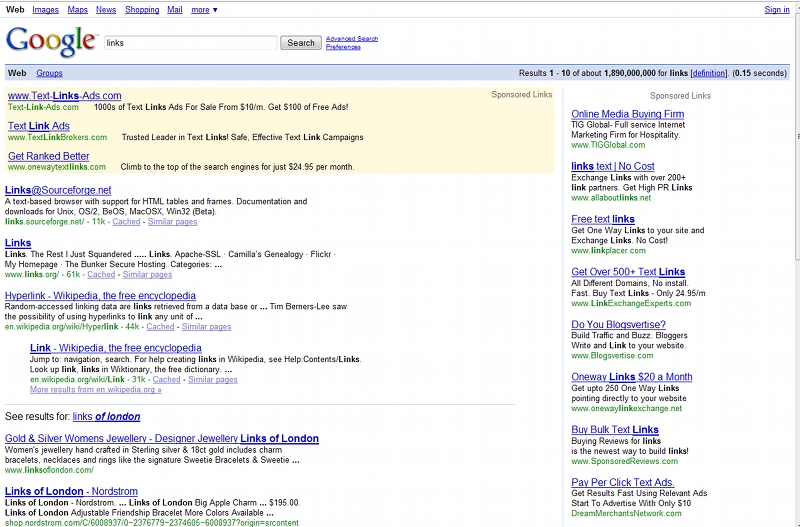Click the 'Text-Link-Ads.com' green URL text
The image size is (800, 527).
pos(43,107)
